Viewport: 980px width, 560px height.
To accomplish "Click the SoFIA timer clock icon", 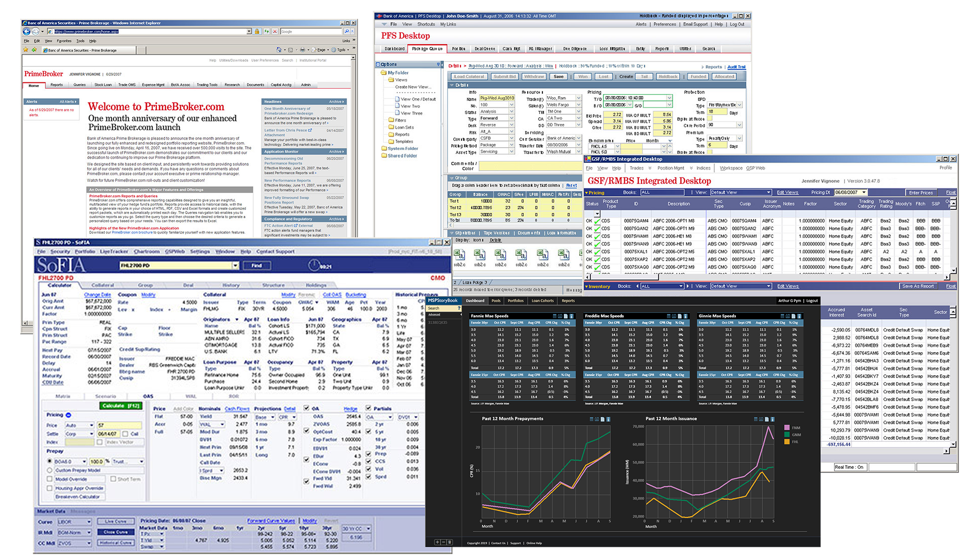I will click(314, 265).
